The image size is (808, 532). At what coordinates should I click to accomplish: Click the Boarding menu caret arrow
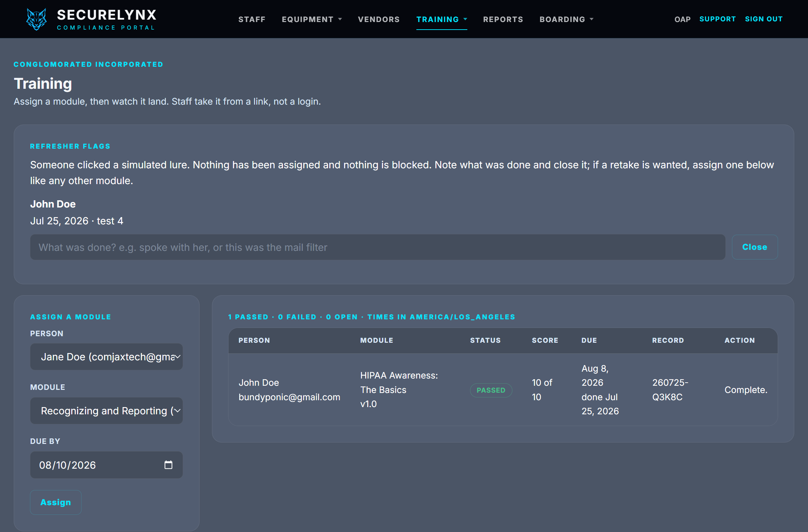(592, 19)
